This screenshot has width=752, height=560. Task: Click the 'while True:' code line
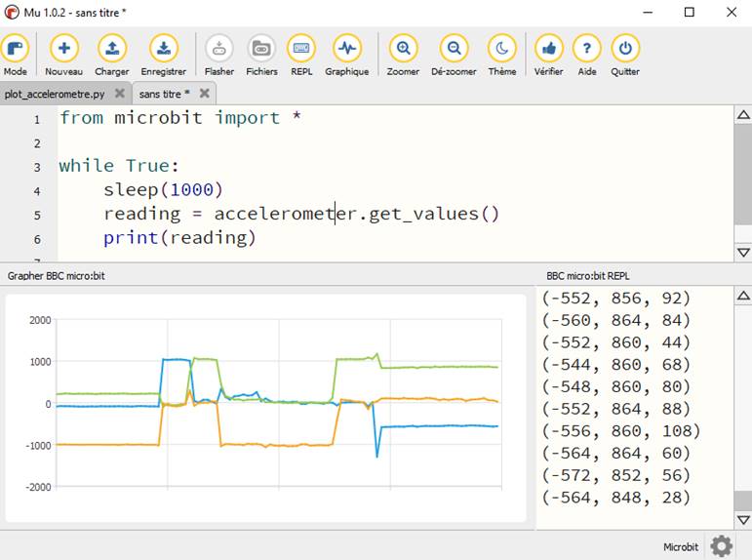coord(119,166)
